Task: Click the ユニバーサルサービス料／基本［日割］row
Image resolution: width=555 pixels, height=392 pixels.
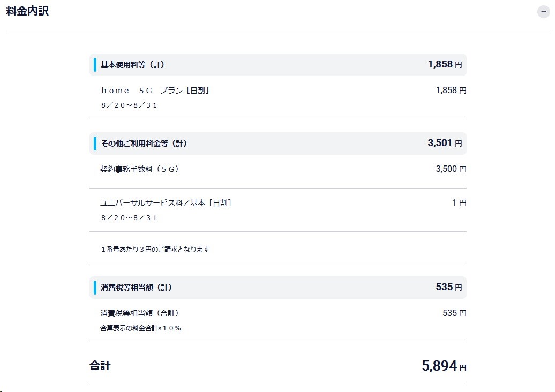Action: point(166,202)
